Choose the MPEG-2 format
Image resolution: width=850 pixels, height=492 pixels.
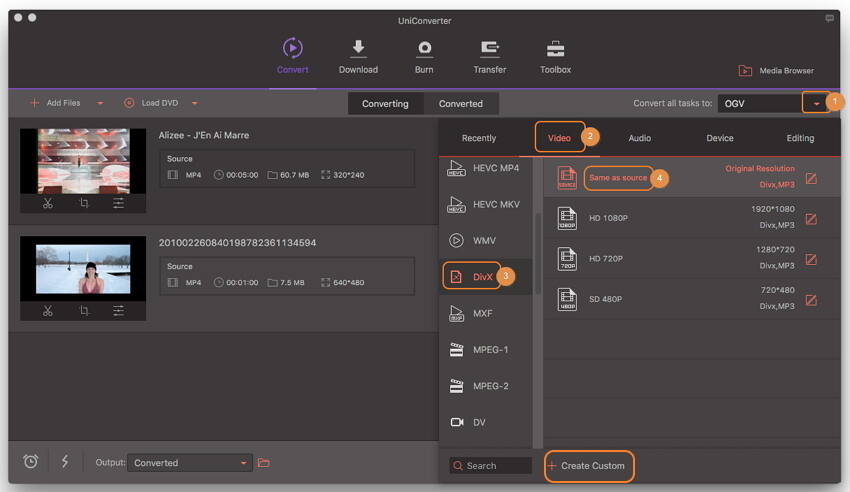(x=485, y=386)
